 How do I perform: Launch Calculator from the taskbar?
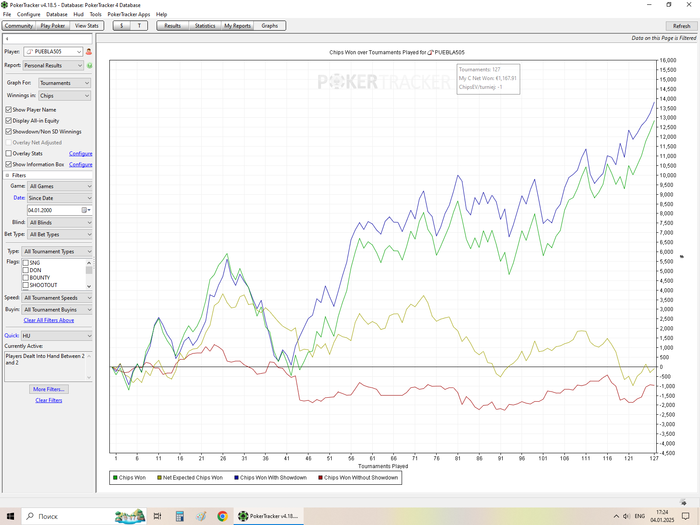179,516
